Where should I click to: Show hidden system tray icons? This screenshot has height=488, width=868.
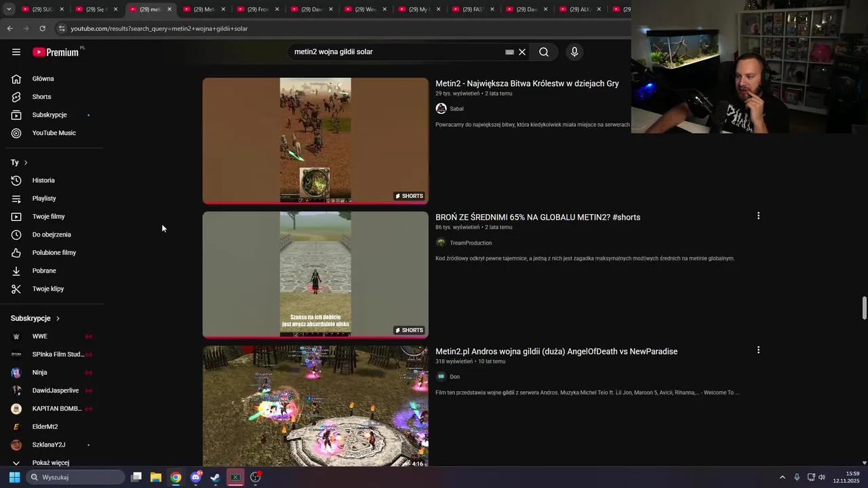click(x=783, y=477)
